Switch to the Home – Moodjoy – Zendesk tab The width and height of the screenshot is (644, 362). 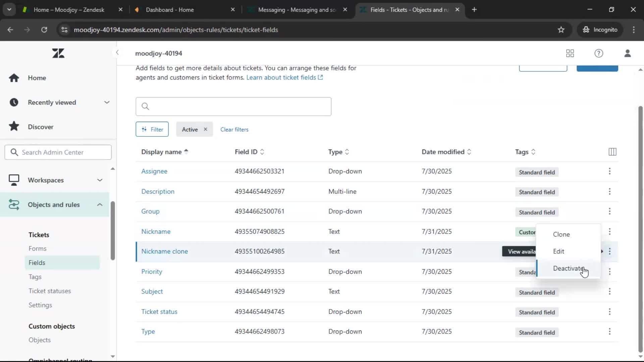69,10
